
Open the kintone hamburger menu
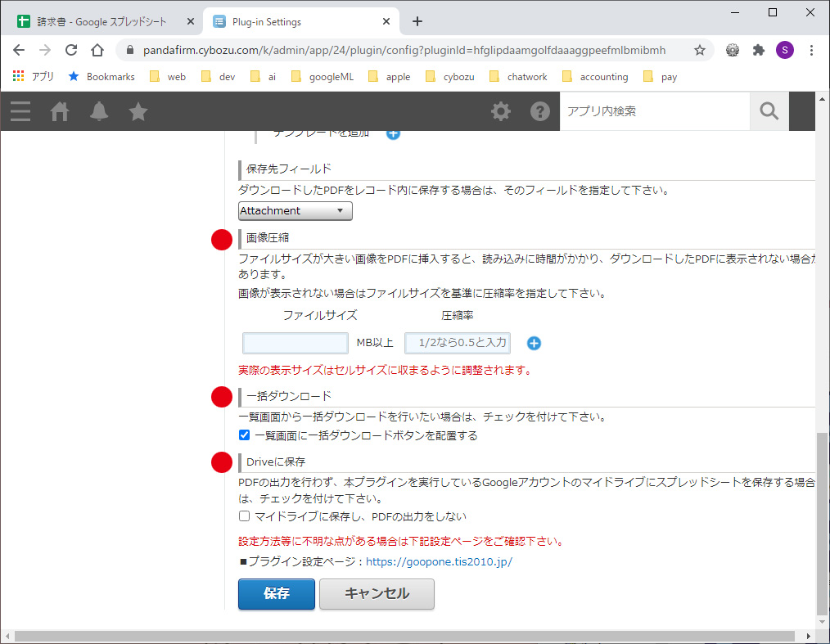coord(20,111)
